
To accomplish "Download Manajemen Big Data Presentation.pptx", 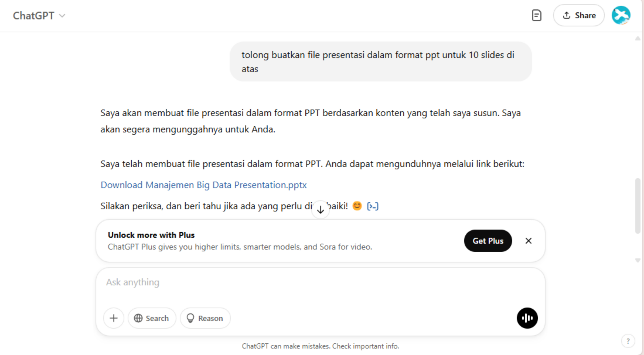I will click(x=203, y=185).
